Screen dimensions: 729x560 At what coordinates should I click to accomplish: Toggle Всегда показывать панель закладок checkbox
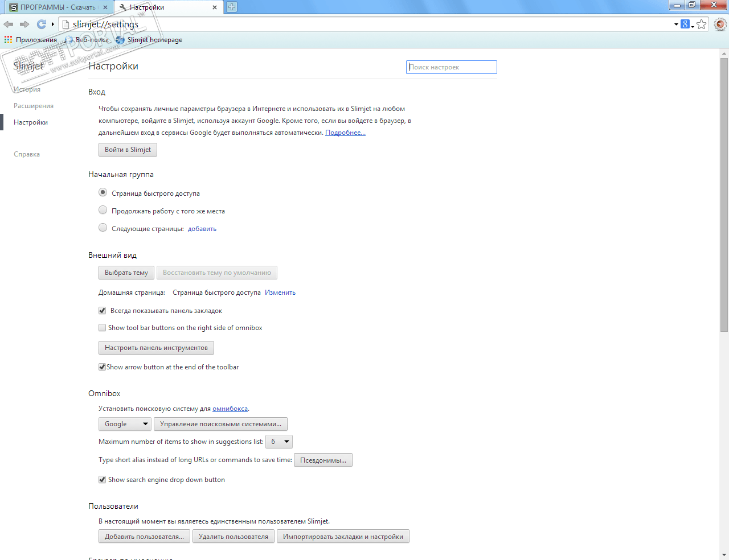click(103, 311)
